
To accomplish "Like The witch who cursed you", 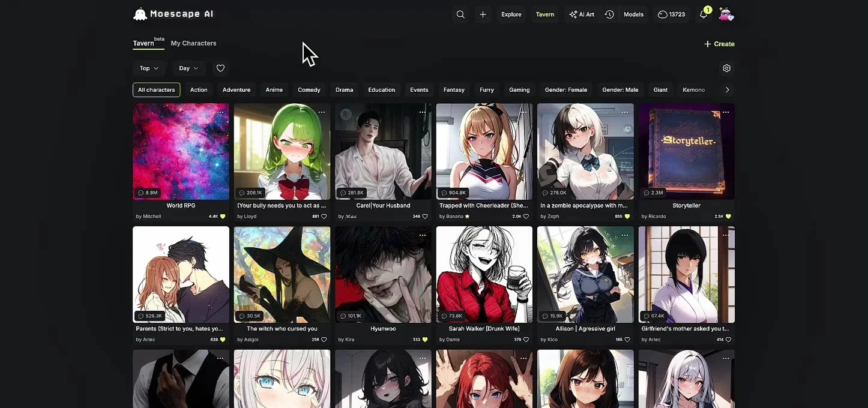I will 324,340.
